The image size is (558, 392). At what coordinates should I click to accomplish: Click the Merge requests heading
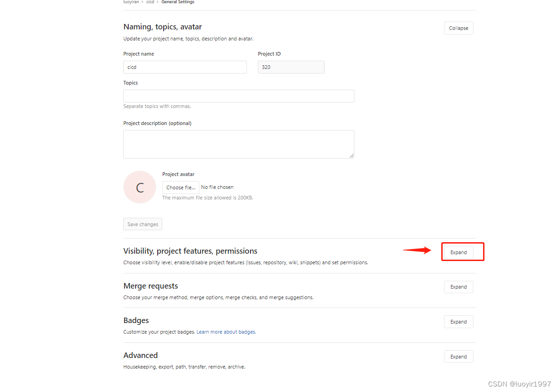[151, 286]
